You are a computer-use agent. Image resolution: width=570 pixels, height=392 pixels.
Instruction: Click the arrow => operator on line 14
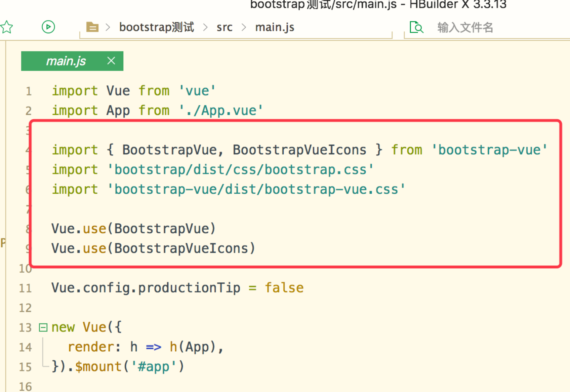(x=154, y=347)
